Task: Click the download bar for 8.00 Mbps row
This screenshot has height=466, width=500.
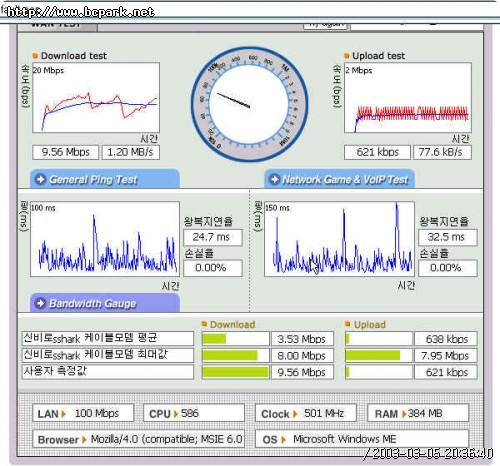Action: [235, 355]
